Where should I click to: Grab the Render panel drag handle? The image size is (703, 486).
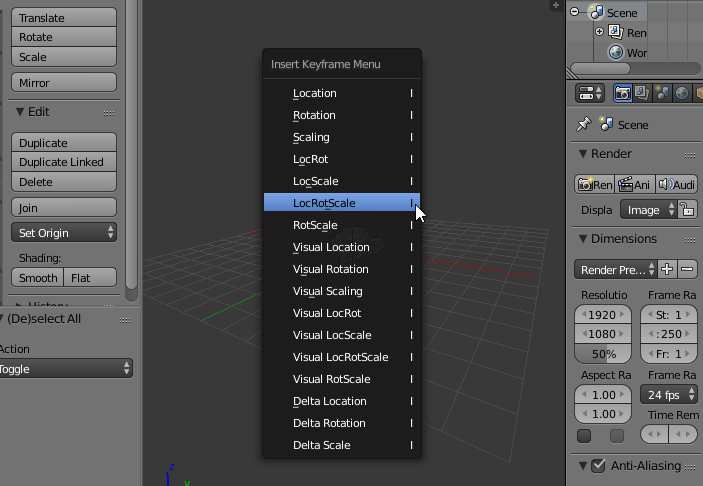[x=690, y=155]
